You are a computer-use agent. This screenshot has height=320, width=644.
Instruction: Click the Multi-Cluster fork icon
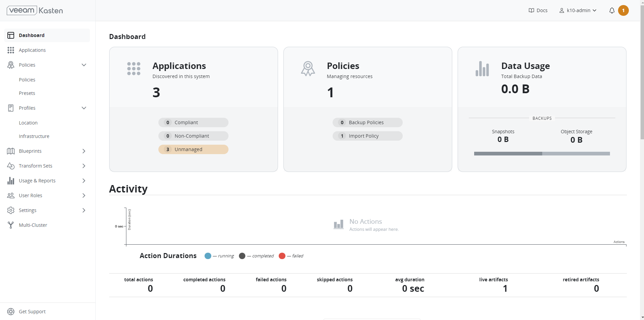coord(11,225)
